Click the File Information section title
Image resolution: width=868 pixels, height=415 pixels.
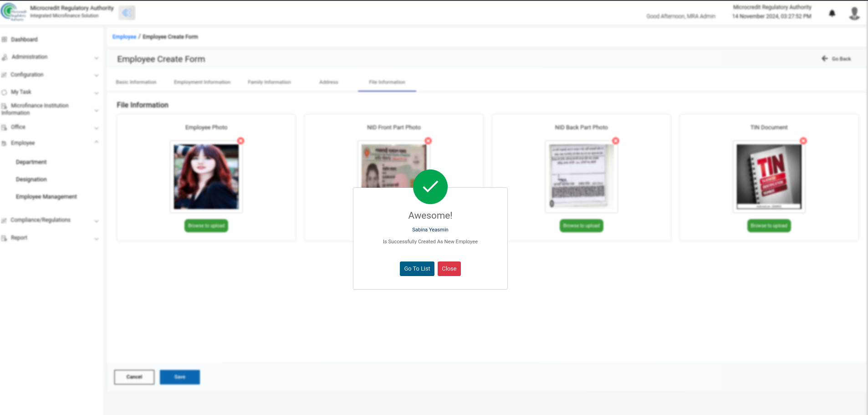(x=143, y=105)
